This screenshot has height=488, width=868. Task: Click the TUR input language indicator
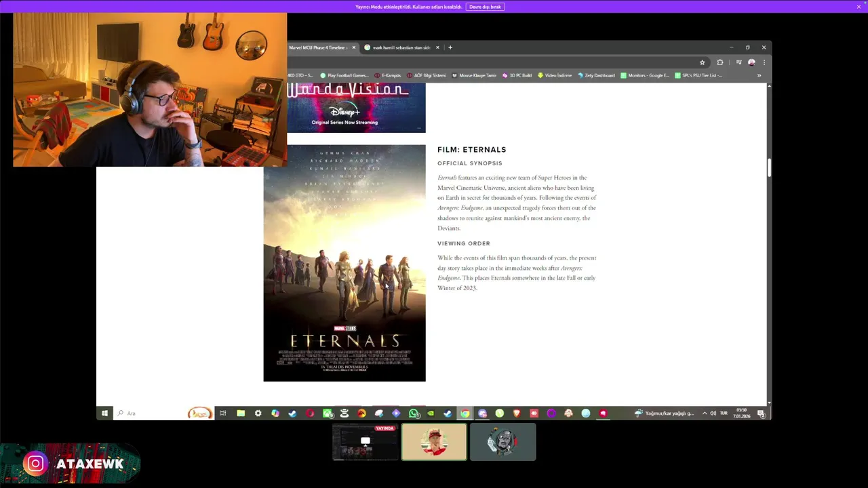pos(724,413)
